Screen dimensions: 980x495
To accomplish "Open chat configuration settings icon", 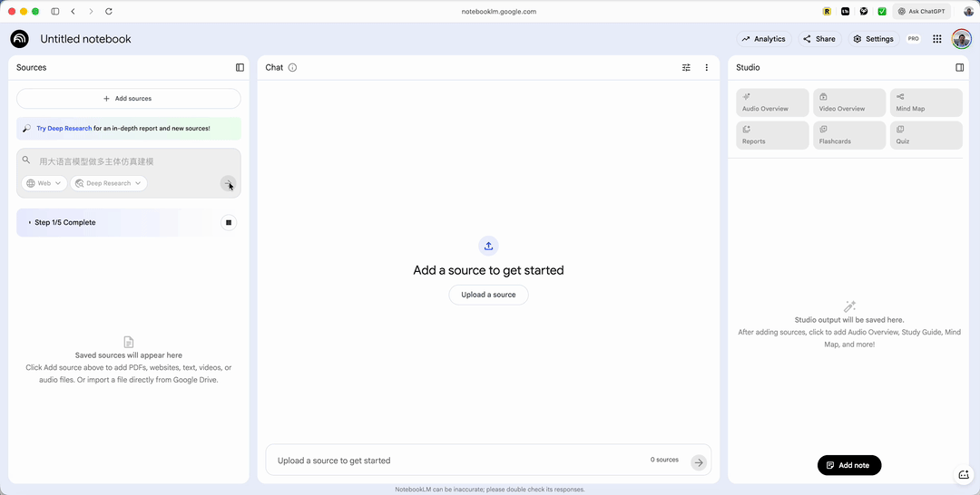I will tap(686, 67).
